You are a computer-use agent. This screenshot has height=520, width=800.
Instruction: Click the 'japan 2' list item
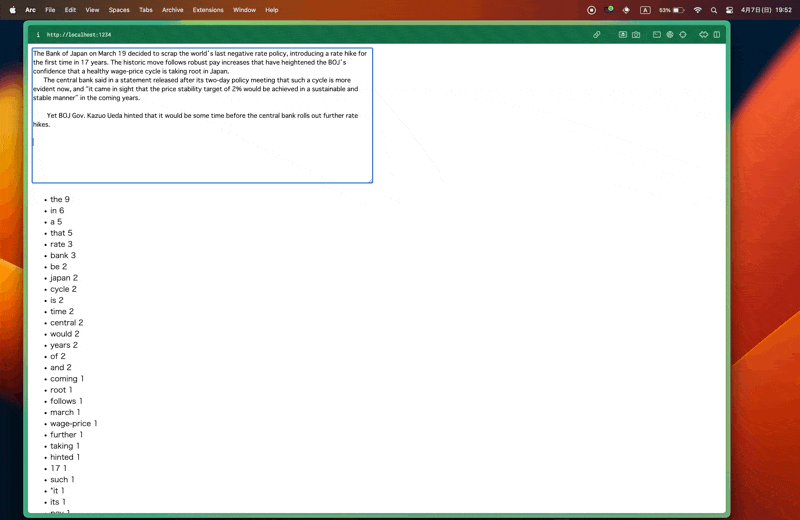pyautogui.click(x=64, y=278)
